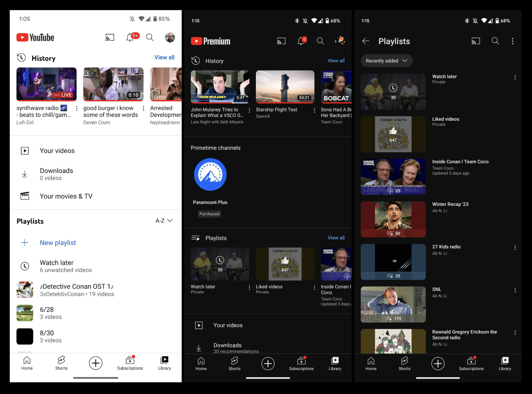The width and height of the screenshot is (532, 394).
Task: Tap cast icon in YouTube Premium screen
Action: point(281,41)
